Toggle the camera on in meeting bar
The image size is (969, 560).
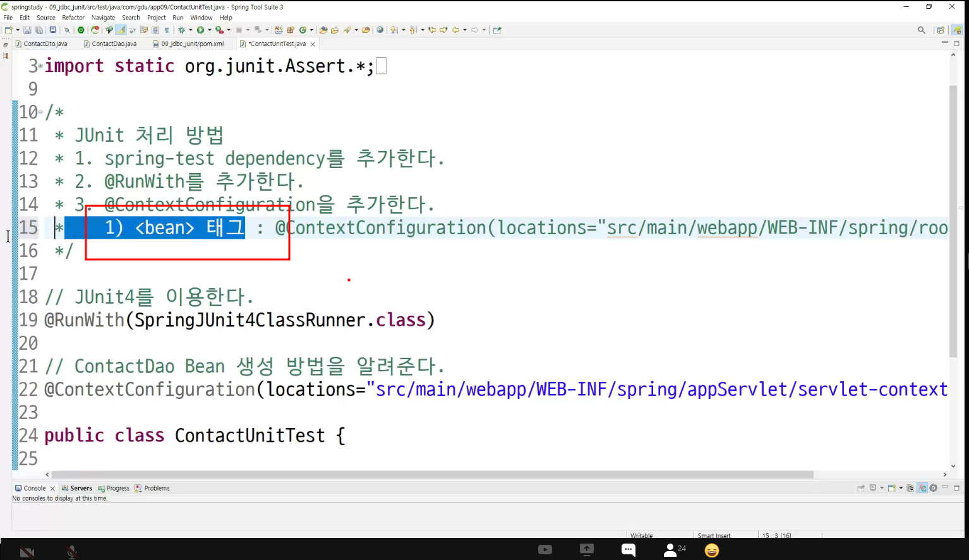tap(27, 552)
